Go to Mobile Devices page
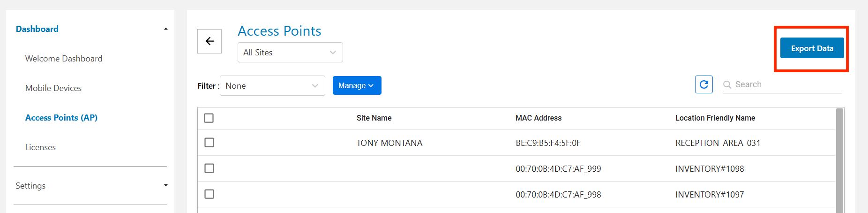The image size is (868, 213). pyautogui.click(x=53, y=88)
